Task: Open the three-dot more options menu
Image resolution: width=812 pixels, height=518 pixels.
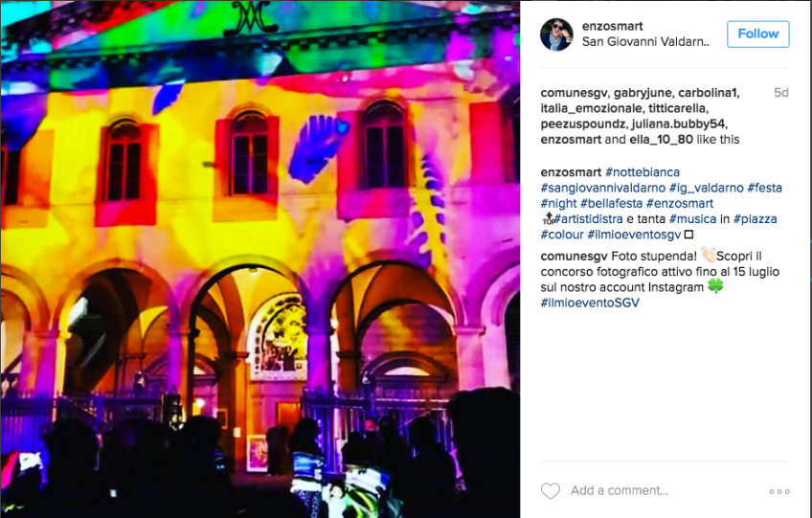Action: tap(778, 491)
